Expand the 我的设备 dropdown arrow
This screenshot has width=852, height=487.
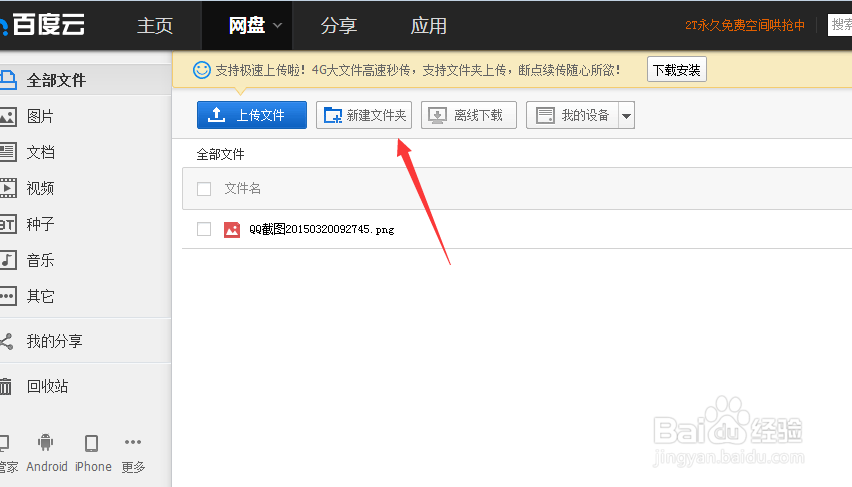coord(627,115)
